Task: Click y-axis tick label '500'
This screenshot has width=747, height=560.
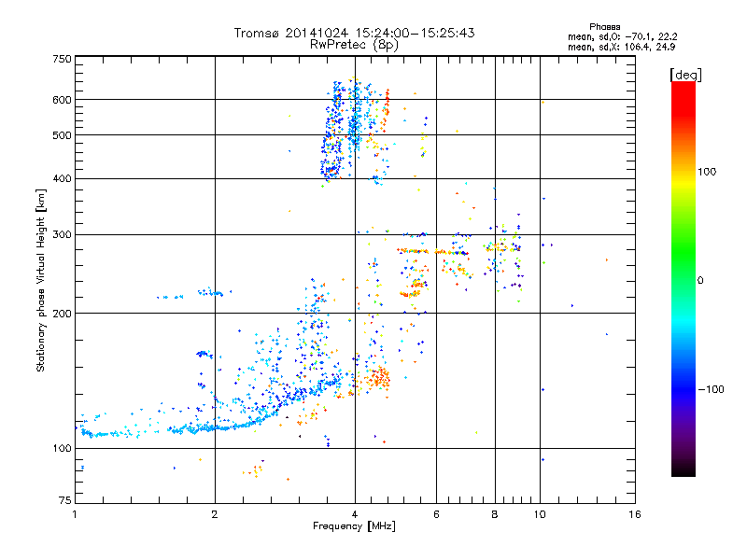Action: [62, 135]
